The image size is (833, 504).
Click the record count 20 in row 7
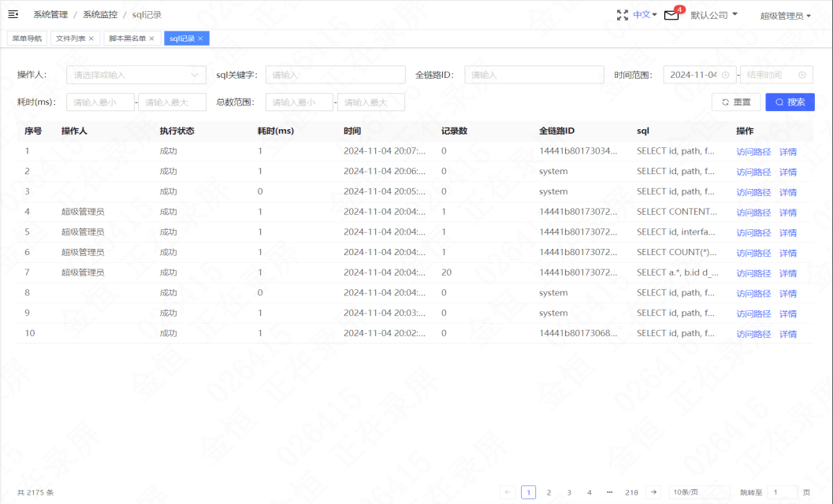(446, 272)
